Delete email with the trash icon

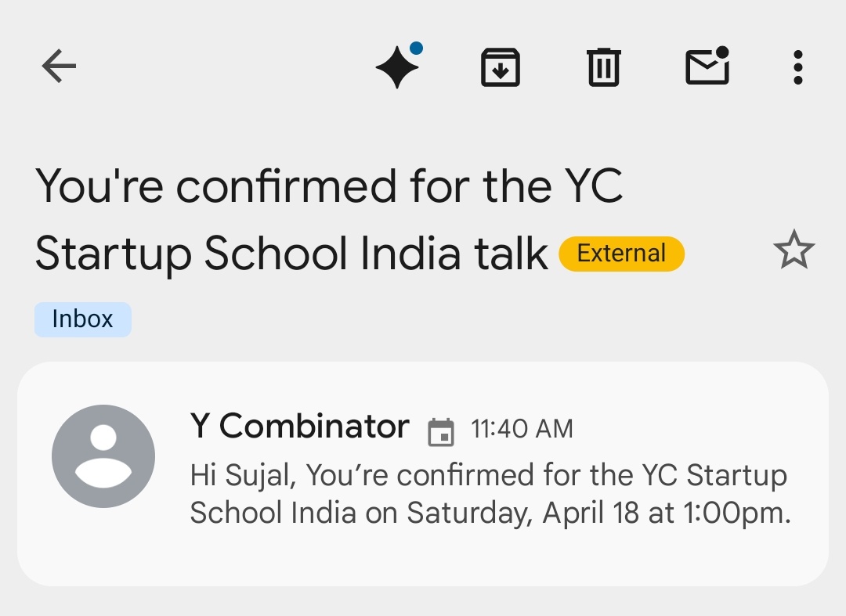click(x=603, y=67)
